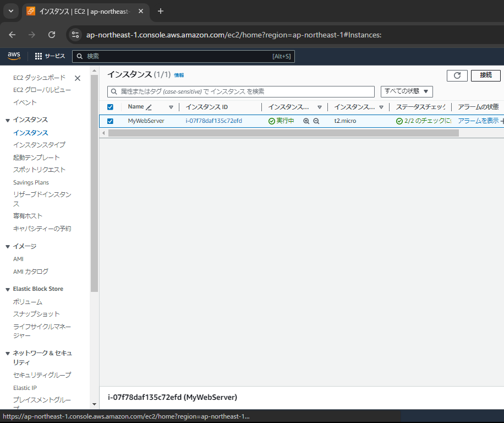Open the tab search chevron in browser
504x423 pixels.
(11, 11)
